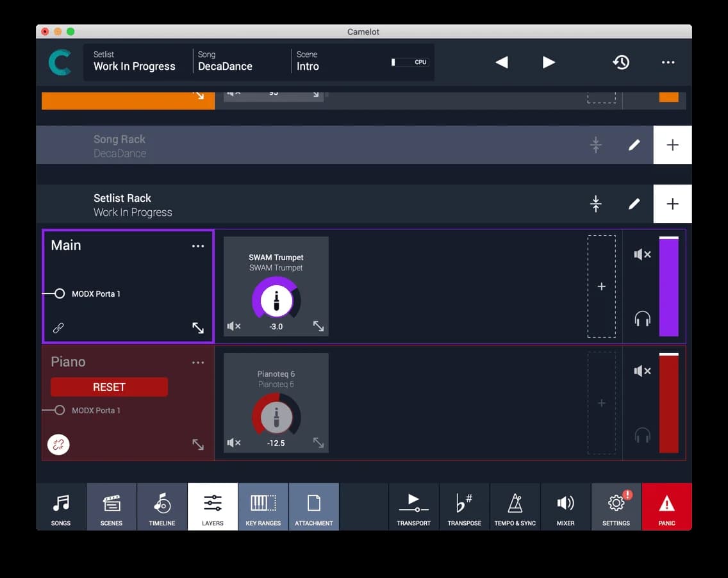Open the Transpose panel
The width and height of the screenshot is (728, 578).
[464, 506]
